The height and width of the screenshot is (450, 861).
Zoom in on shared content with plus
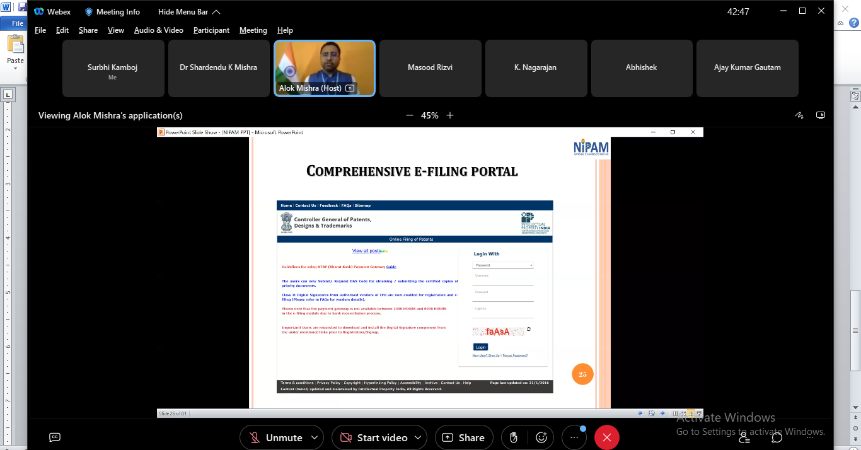[450, 115]
